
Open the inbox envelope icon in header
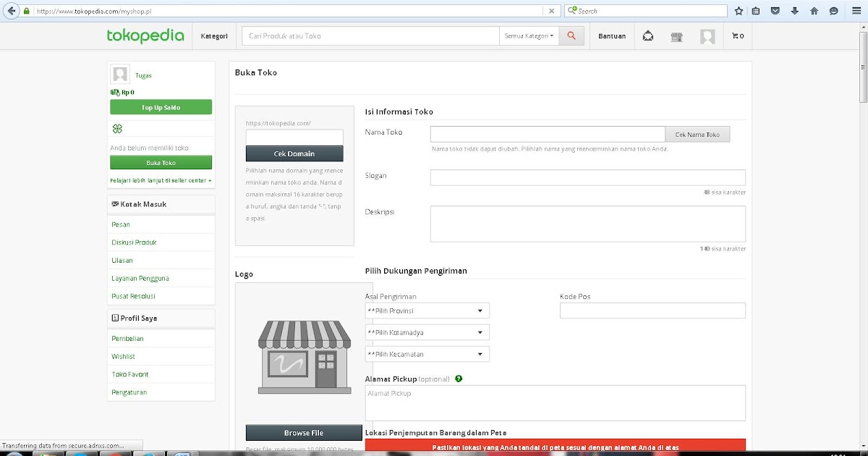coord(648,36)
